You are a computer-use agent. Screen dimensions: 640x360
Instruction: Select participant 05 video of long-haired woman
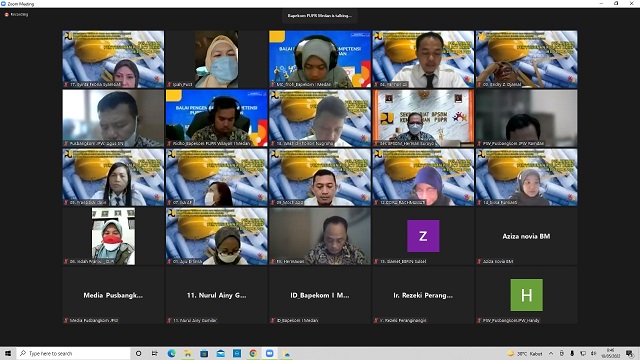pos(113,177)
